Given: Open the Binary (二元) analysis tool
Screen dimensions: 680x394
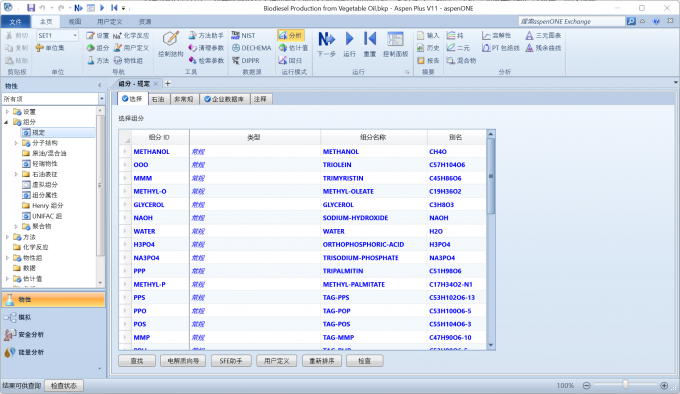Looking at the screenshot, I should pos(458,48).
